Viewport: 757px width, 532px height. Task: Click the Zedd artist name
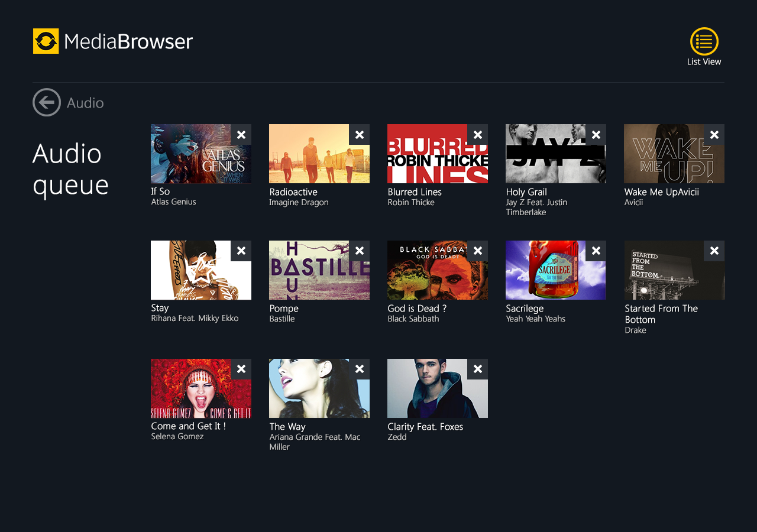397,437
